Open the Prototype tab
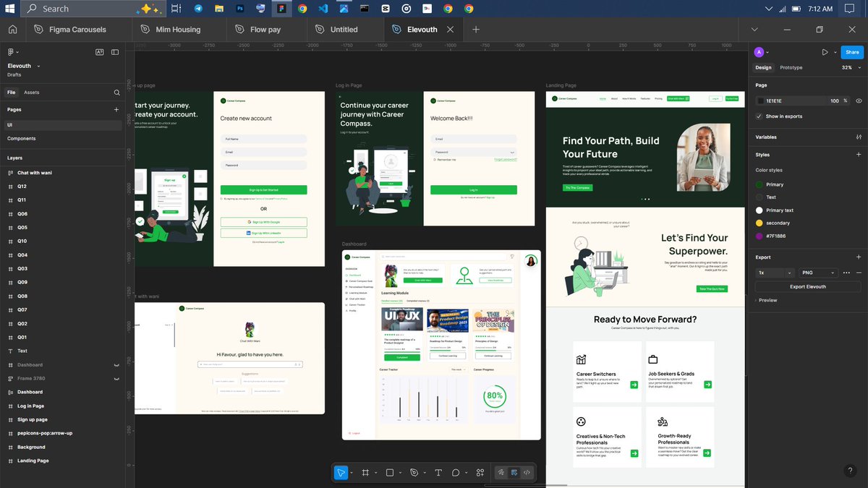 point(791,67)
